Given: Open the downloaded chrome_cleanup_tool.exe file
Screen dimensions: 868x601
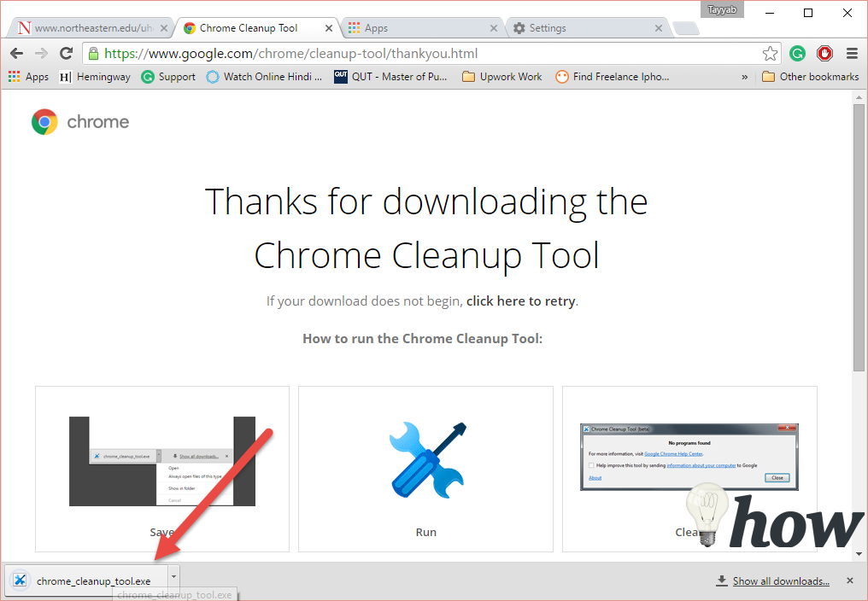Looking at the screenshot, I should [x=85, y=581].
